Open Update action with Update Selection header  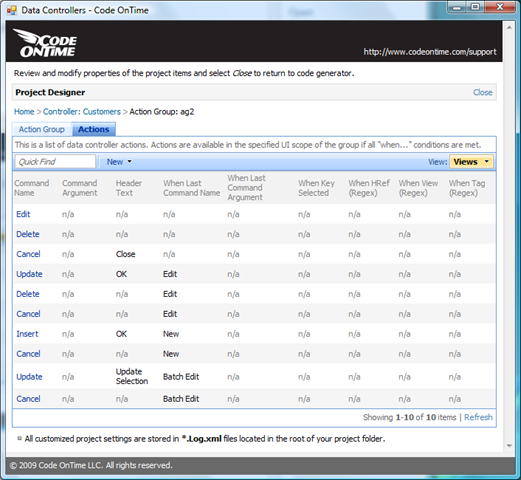coord(29,377)
